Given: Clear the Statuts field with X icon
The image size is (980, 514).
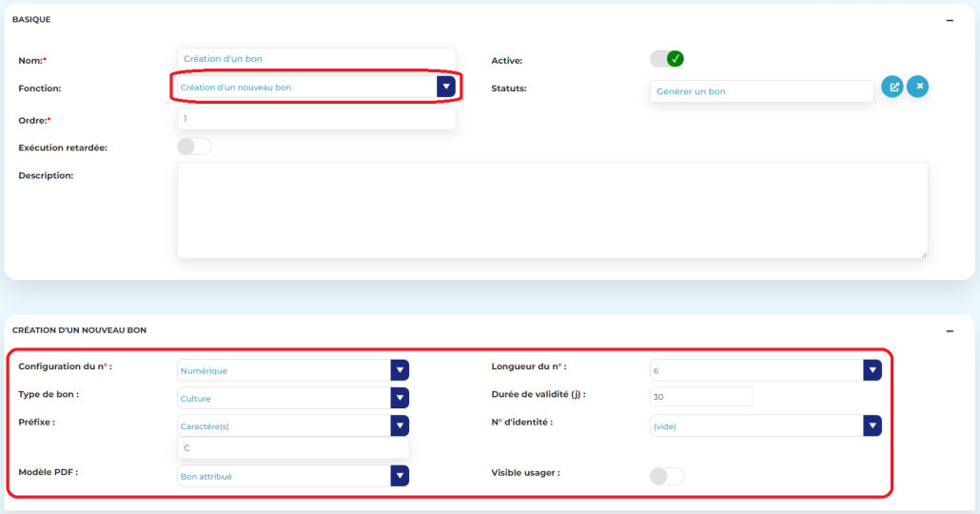Looking at the screenshot, I should click(x=917, y=87).
